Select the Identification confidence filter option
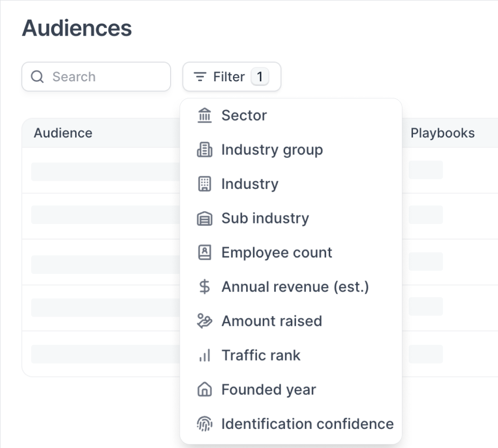The image size is (498, 448). (307, 424)
